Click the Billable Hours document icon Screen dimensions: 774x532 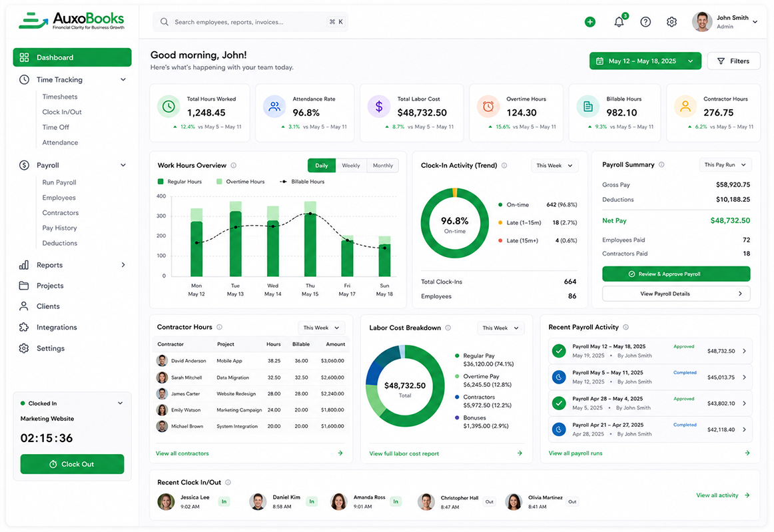pyautogui.click(x=588, y=107)
